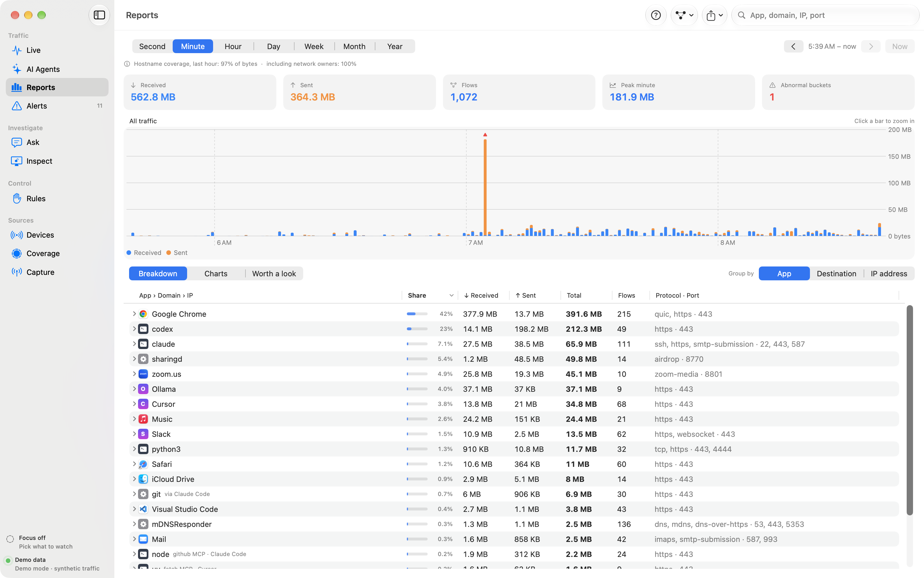Select the Breakdown tab
This screenshot has height=578, width=924.
tap(158, 273)
